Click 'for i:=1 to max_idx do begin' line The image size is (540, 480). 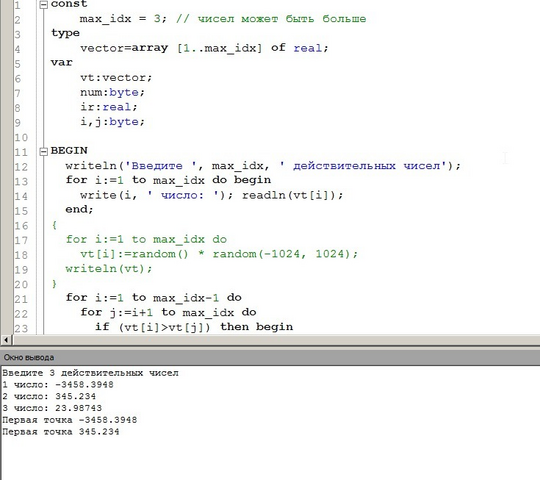(x=168, y=180)
